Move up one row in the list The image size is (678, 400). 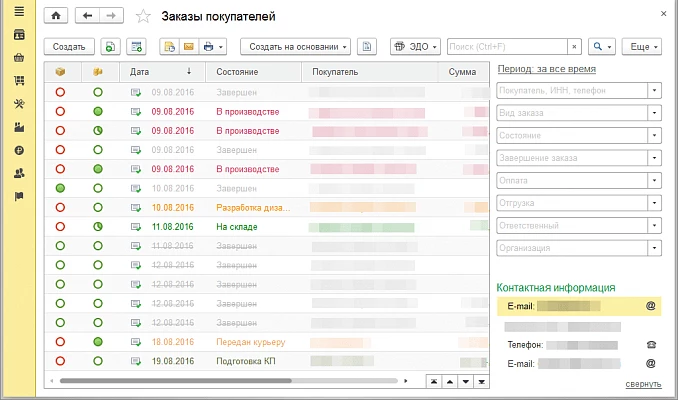point(450,382)
